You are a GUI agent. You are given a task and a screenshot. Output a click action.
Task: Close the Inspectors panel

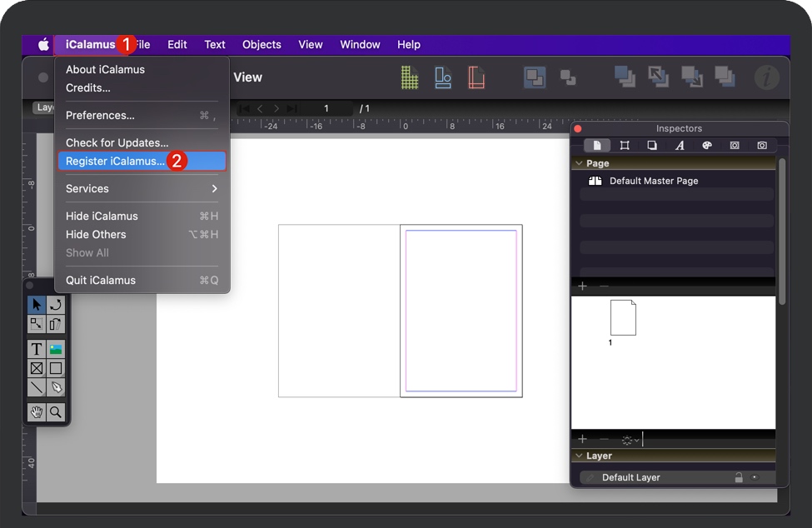(x=578, y=128)
